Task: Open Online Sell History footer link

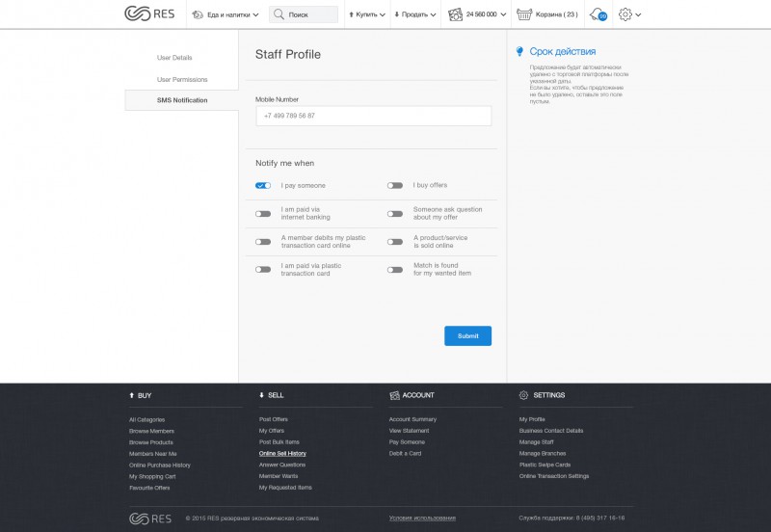Action: (x=282, y=453)
